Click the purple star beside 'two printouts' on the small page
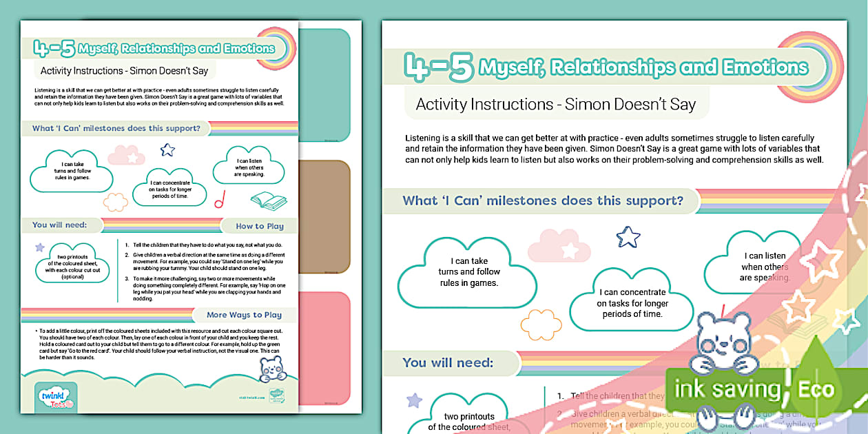This screenshot has height=434, width=868. pos(40,247)
